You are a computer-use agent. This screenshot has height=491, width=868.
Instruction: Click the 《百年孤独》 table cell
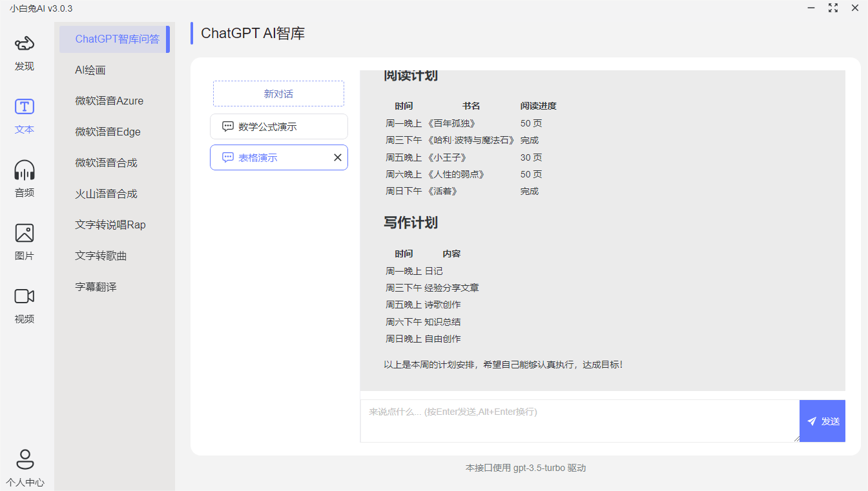coord(451,123)
